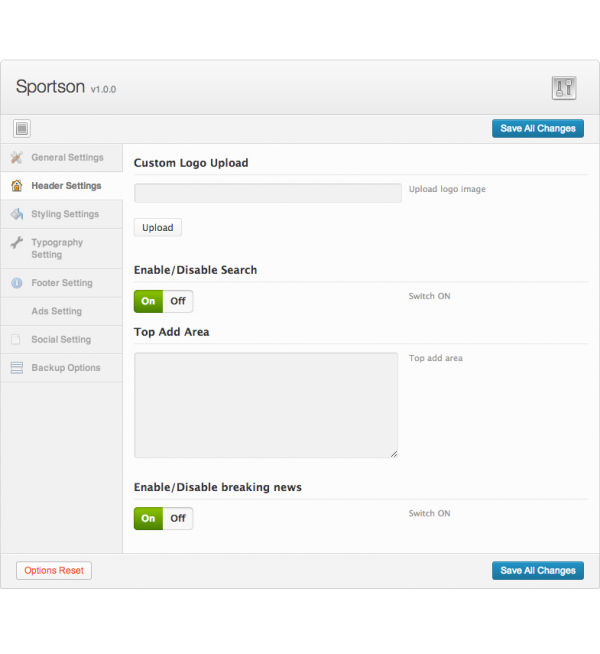This screenshot has width=600, height=654.
Task: Click the expand-all square icon under the title
Action: click(x=22, y=128)
